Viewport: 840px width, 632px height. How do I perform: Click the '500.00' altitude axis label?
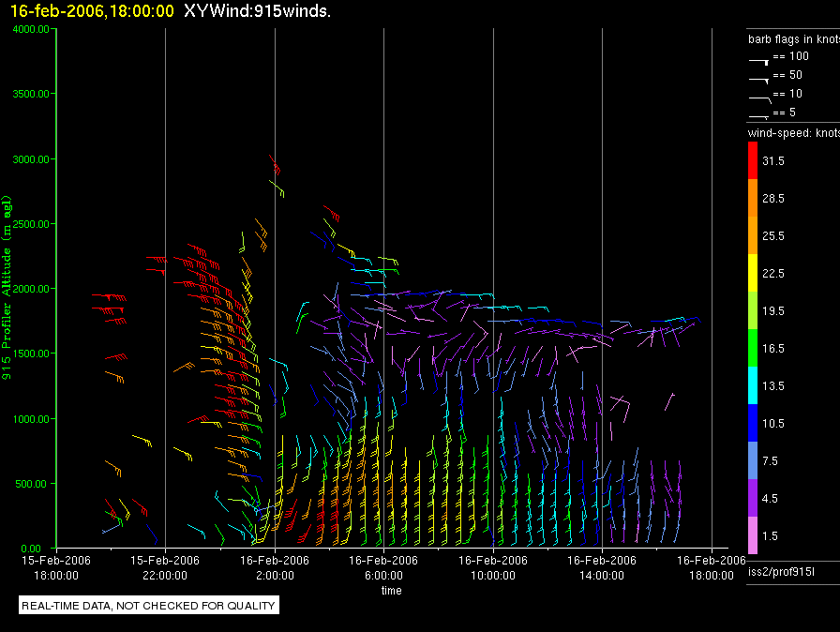[31, 484]
